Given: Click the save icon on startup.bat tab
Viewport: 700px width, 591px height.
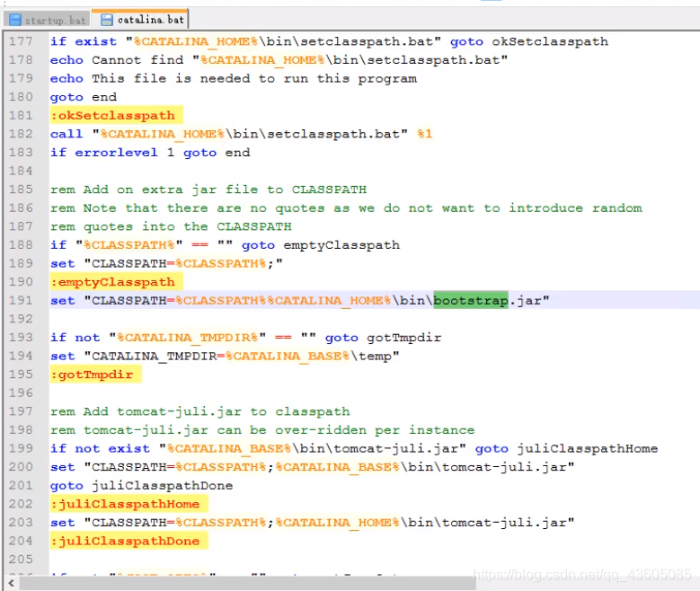Looking at the screenshot, I should point(15,20).
